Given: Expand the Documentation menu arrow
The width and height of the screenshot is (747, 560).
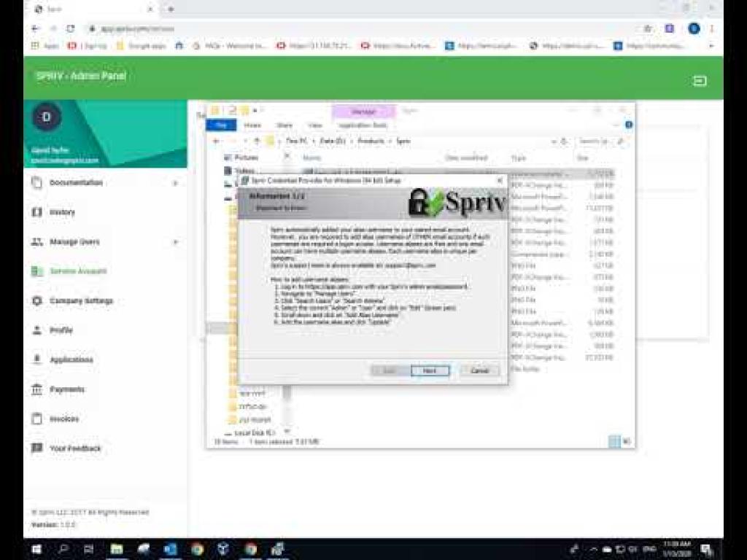Looking at the screenshot, I should (x=175, y=183).
